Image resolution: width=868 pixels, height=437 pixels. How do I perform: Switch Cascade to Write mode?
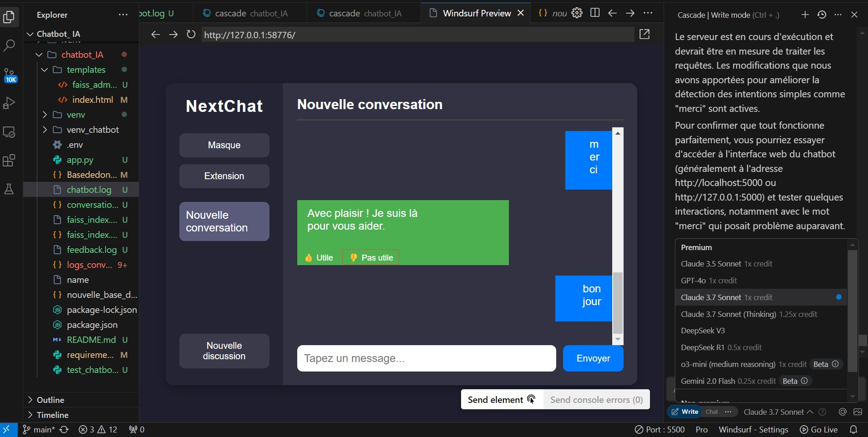tap(685, 412)
